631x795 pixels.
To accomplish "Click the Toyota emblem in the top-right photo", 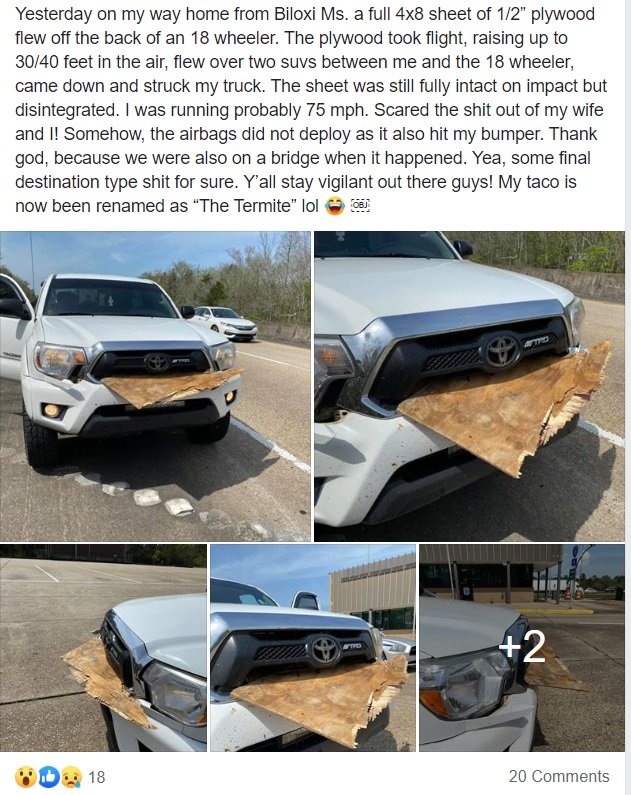I will point(503,351).
